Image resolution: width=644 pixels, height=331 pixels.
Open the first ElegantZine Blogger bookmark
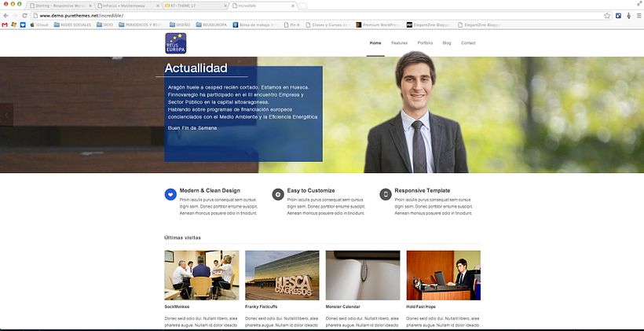click(429, 24)
